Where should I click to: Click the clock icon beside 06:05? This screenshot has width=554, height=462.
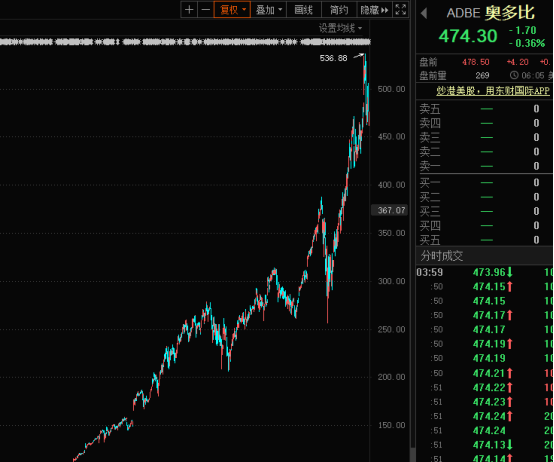pyautogui.click(x=514, y=75)
